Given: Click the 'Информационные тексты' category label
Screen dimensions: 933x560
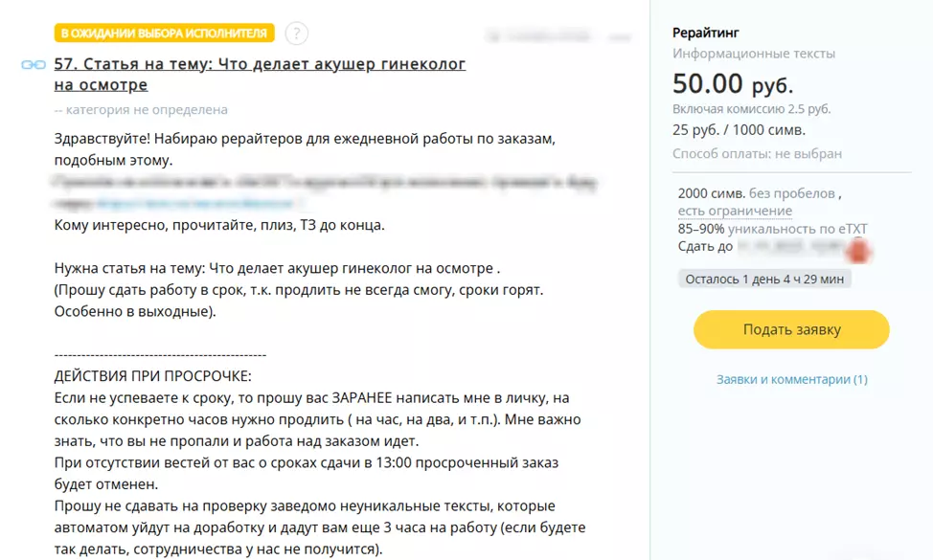Looking at the screenshot, I should pyautogui.click(x=754, y=54).
